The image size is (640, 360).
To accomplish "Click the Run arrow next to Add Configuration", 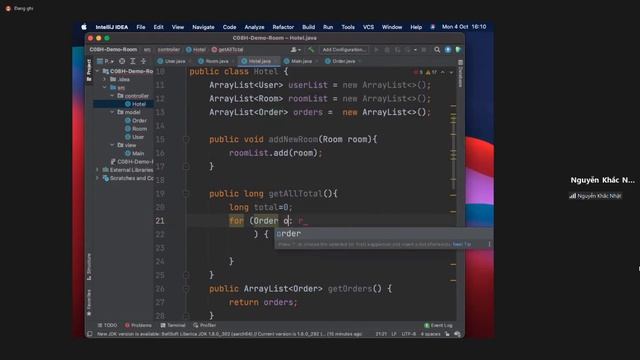I will 376,50.
